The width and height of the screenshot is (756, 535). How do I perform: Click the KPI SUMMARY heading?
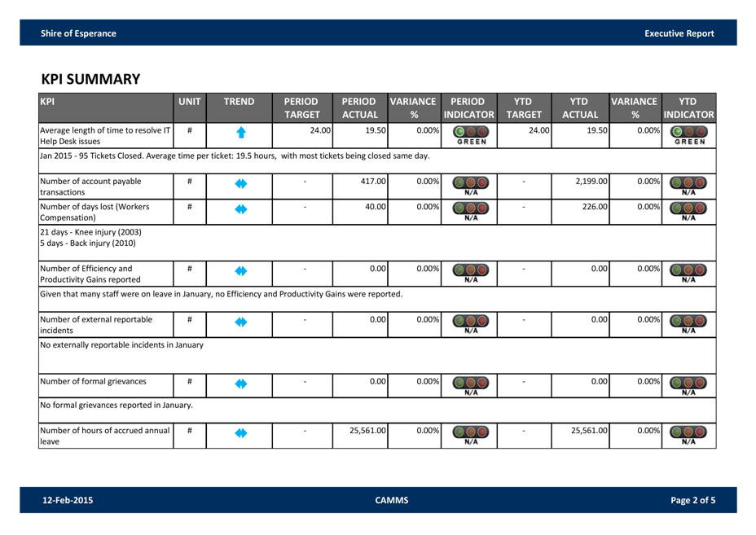pyautogui.click(x=90, y=79)
